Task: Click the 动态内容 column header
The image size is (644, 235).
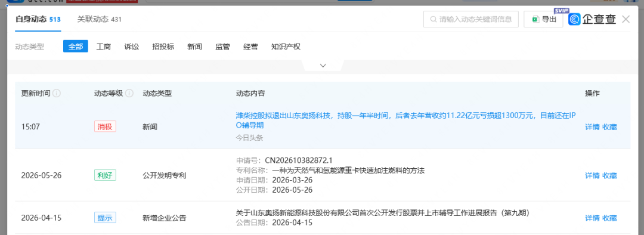Action: 250,93
